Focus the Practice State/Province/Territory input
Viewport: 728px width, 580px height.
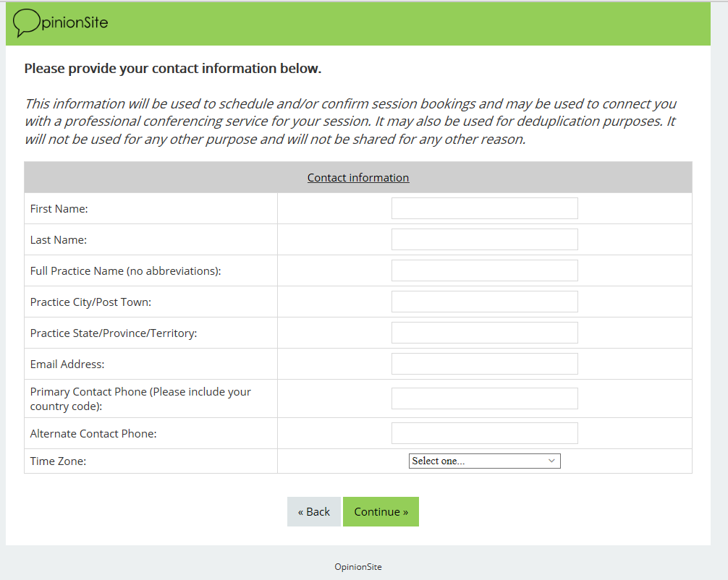click(484, 333)
